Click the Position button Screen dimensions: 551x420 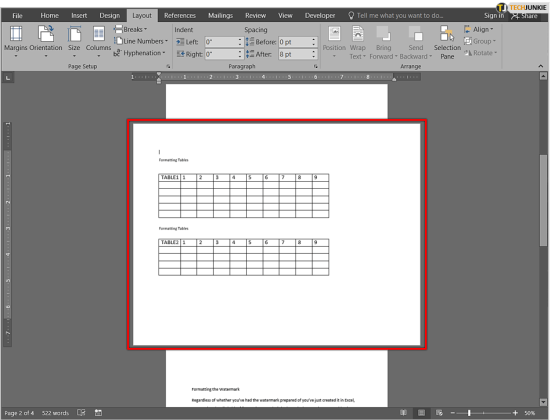[334, 41]
